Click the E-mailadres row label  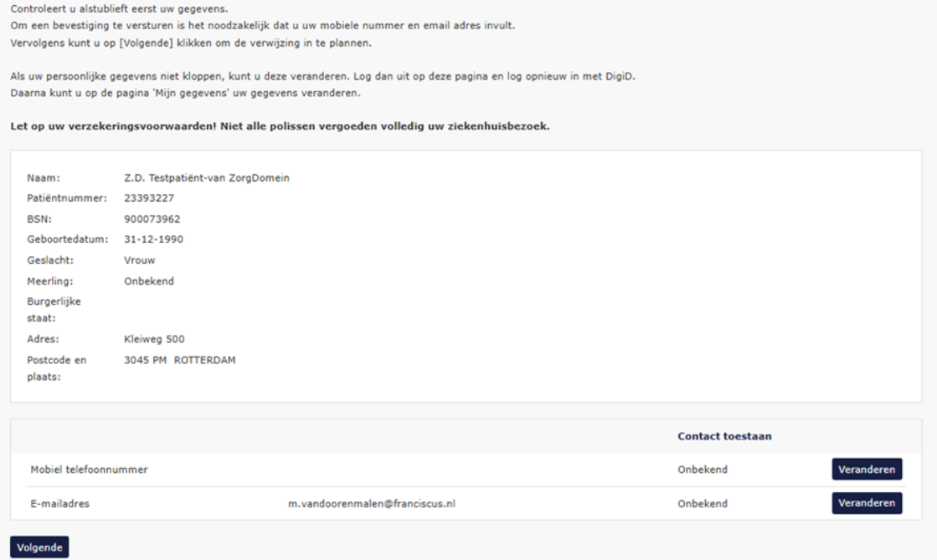(59, 504)
